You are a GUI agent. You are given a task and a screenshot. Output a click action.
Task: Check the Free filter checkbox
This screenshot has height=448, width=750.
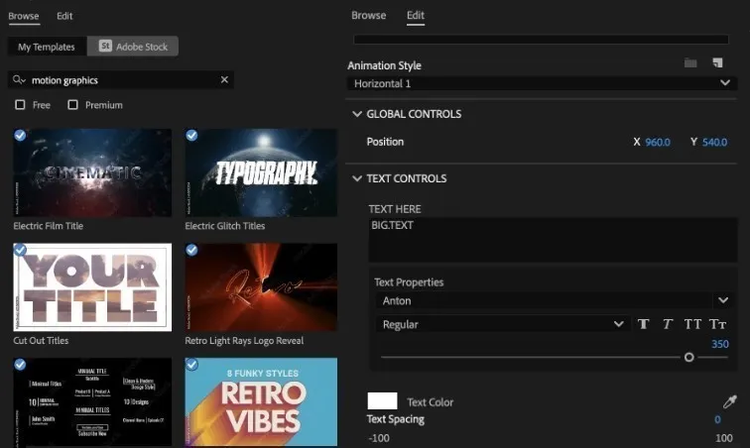tap(20, 105)
